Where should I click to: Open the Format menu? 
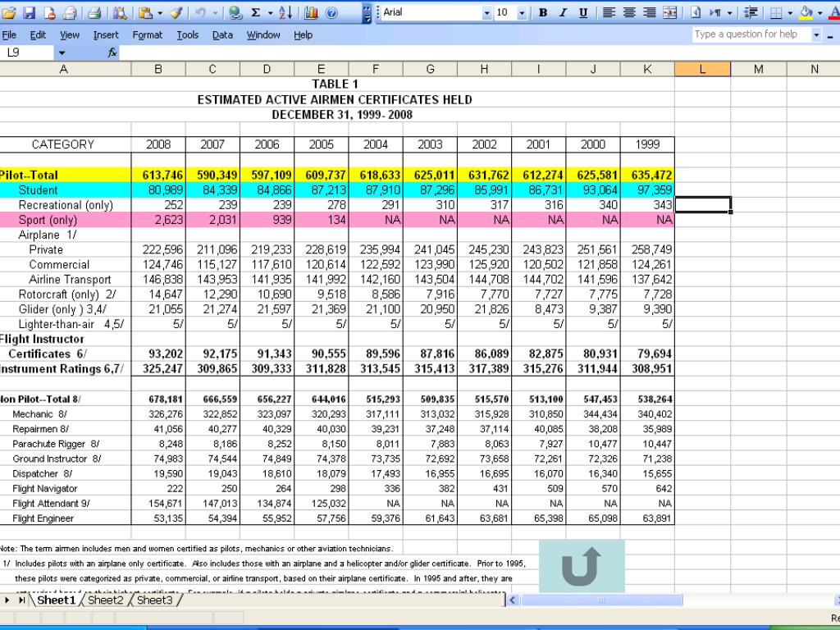[x=148, y=34]
